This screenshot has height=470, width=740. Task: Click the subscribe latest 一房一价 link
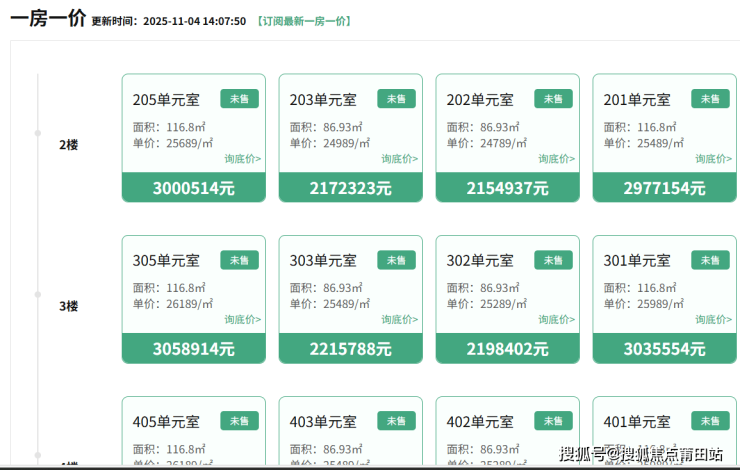(304, 21)
